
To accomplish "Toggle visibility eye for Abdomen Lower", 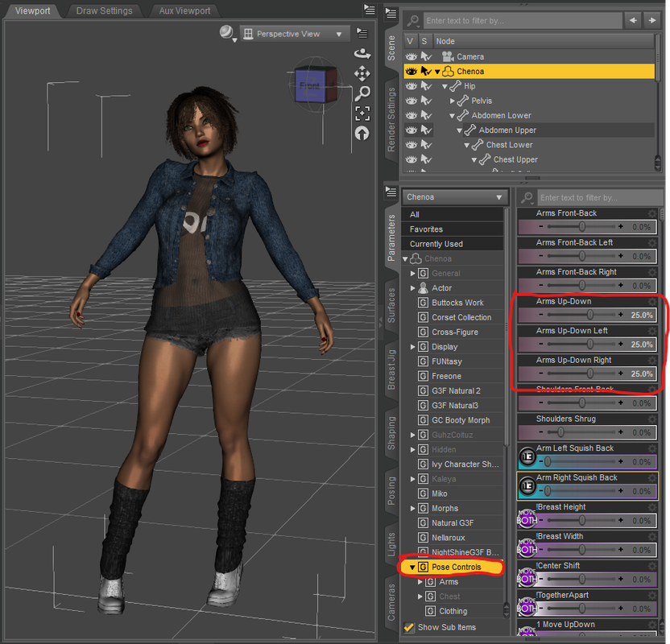I will [x=411, y=115].
